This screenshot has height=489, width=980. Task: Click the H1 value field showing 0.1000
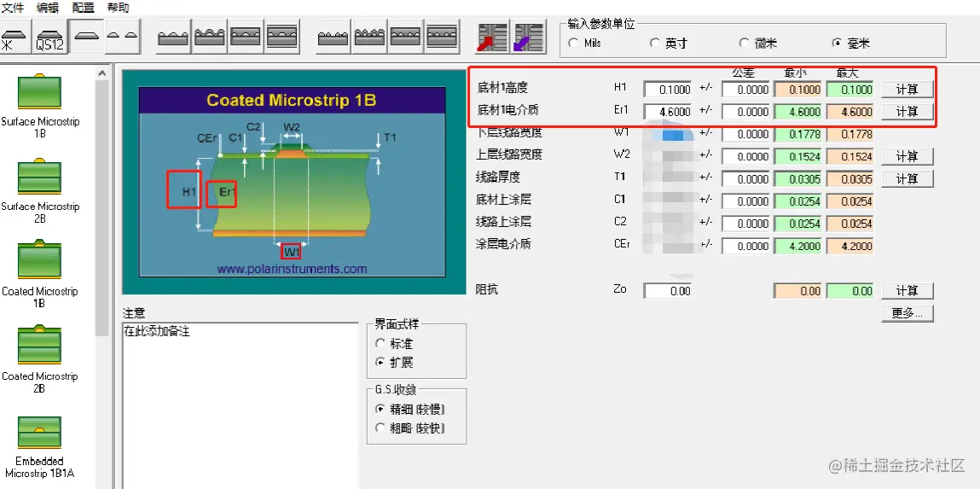(x=668, y=90)
